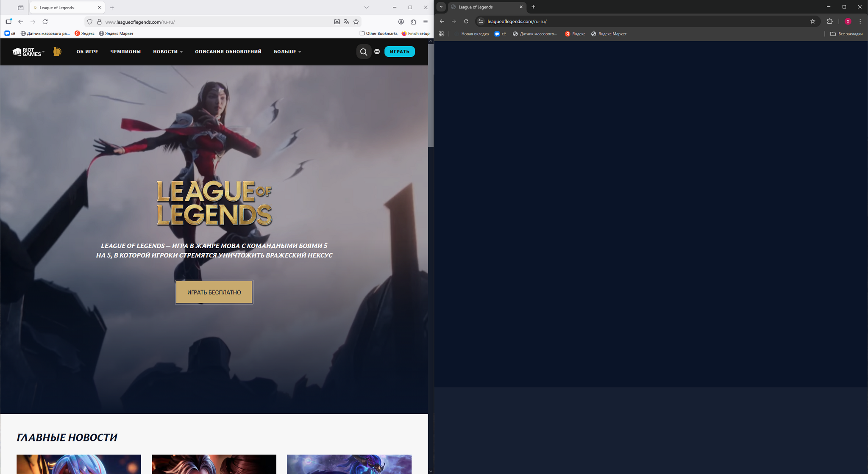Open Яндекс Маркет bookmark in Chrome
The image size is (868, 474).
[x=609, y=34]
